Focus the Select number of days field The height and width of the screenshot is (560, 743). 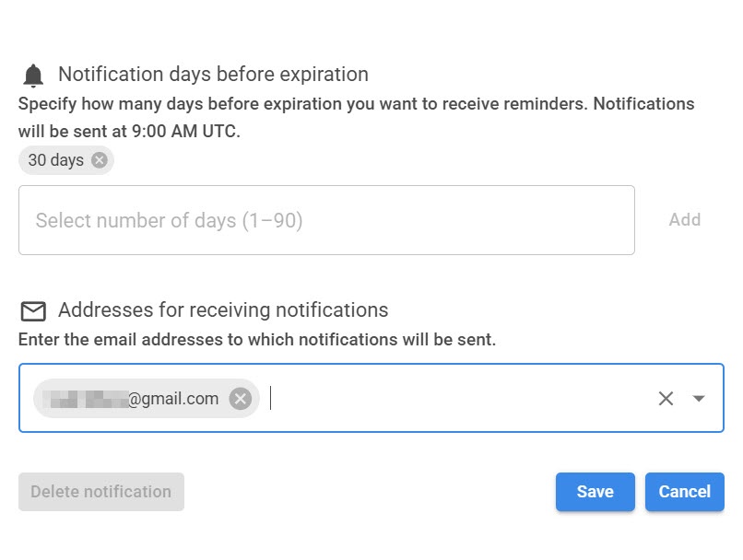tap(326, 220)
